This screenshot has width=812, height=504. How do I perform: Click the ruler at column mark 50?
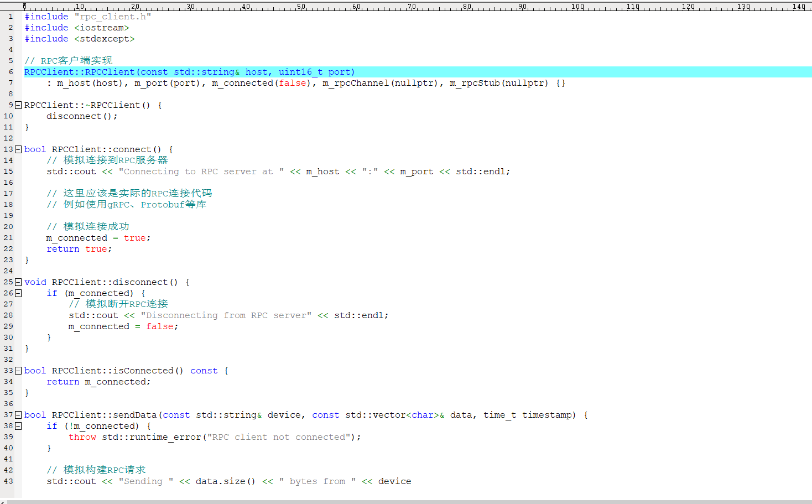click(301, 7)
